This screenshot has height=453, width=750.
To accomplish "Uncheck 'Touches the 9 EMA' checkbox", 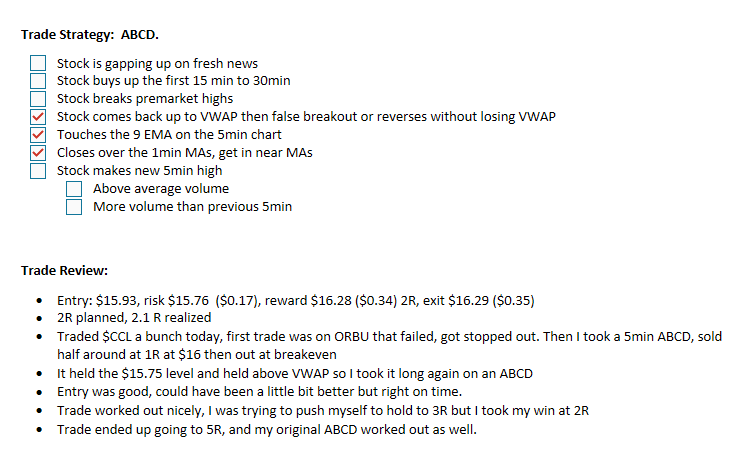I will (x=39, y=135).
